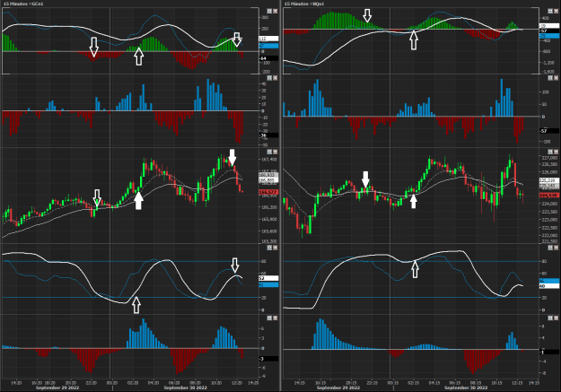Close the GCn1 stochastic oscillator pane
Screen dimensions: 561x392
[x=276, y=248]
